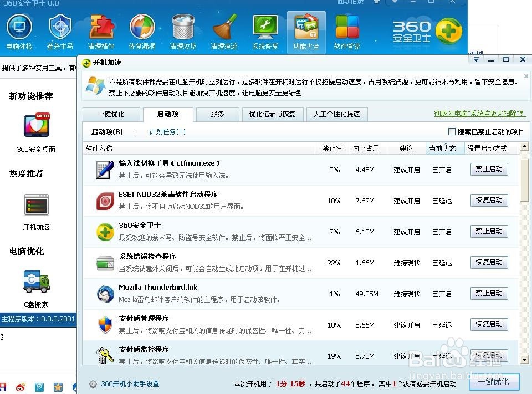Click the 一键优化 button at the bottom
The image size is (532, 394).
[x=494, y=382]
